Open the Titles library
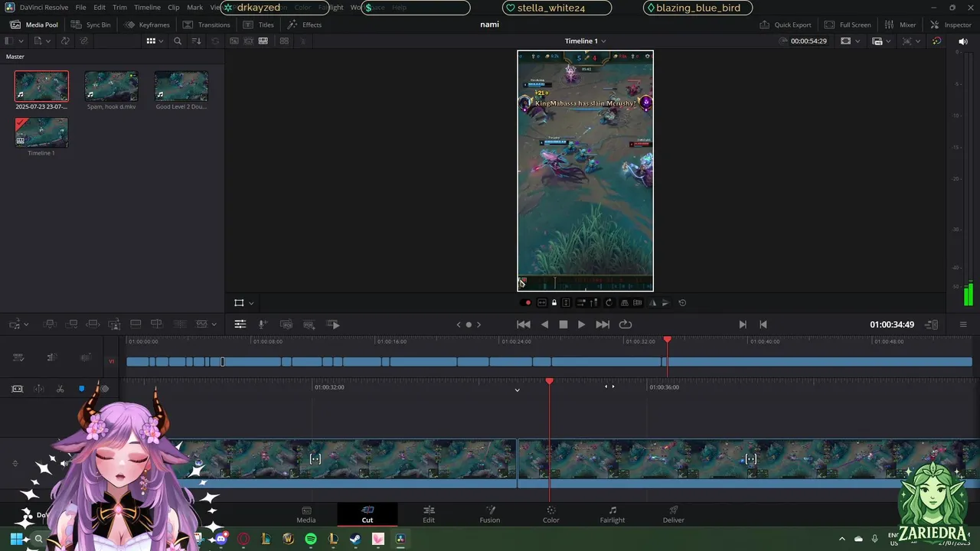The width and height of the screenshot is (980, 551). click(259, 24)
